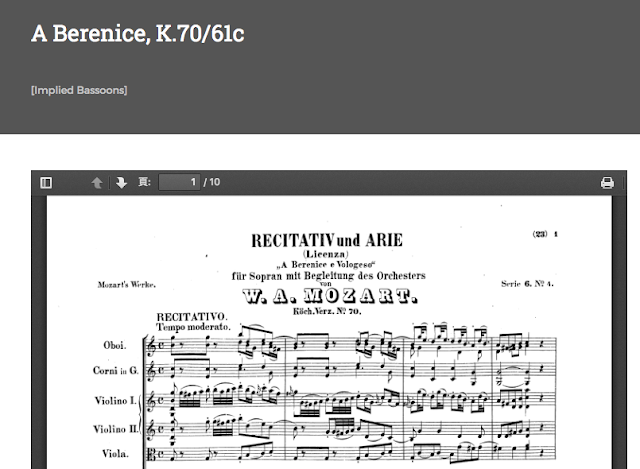This screenshot has height=469, width=640.
Task: Click the page number input field
Action: [x=179, y=182]
